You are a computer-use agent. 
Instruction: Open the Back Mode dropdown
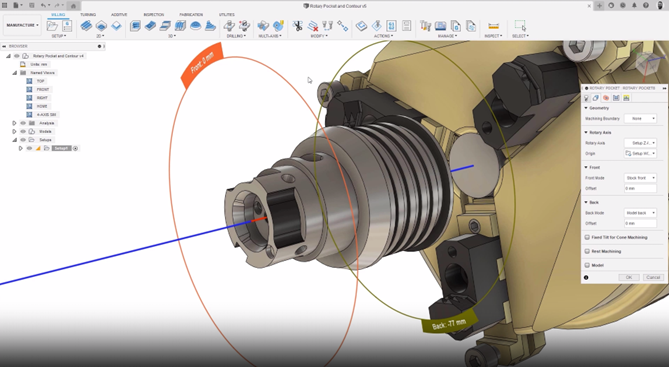(640, 213)
